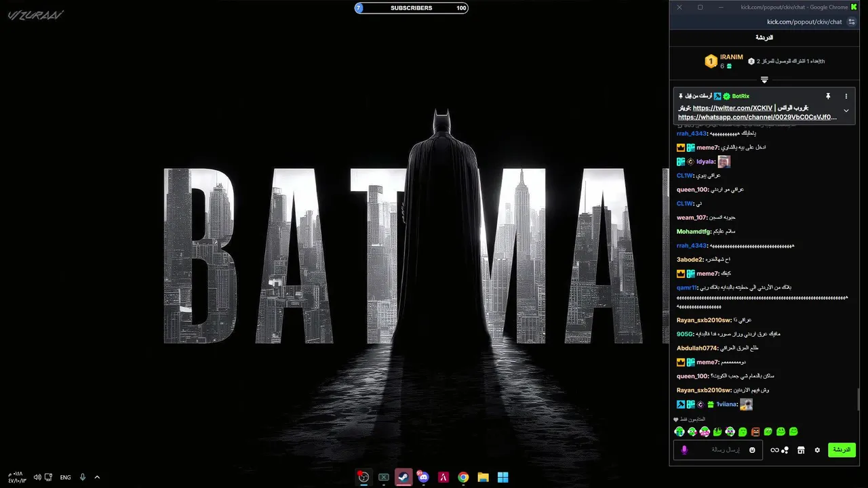The height and width of the screenshot is (488, 868).
Task: Open the twitter.com/XCKIV link
Action: point(732,108)
